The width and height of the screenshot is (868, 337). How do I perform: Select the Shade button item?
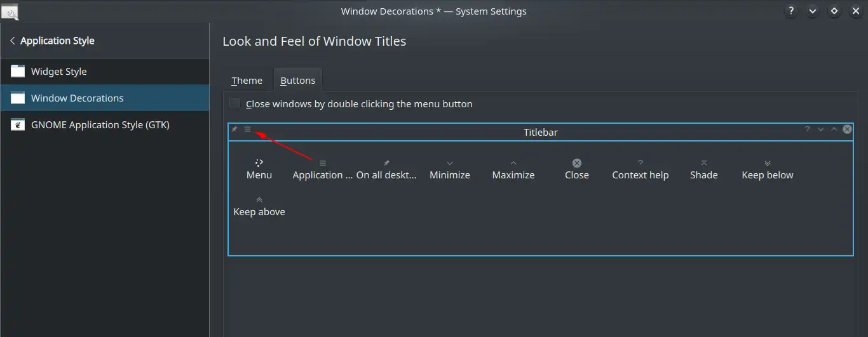point(704,169)
